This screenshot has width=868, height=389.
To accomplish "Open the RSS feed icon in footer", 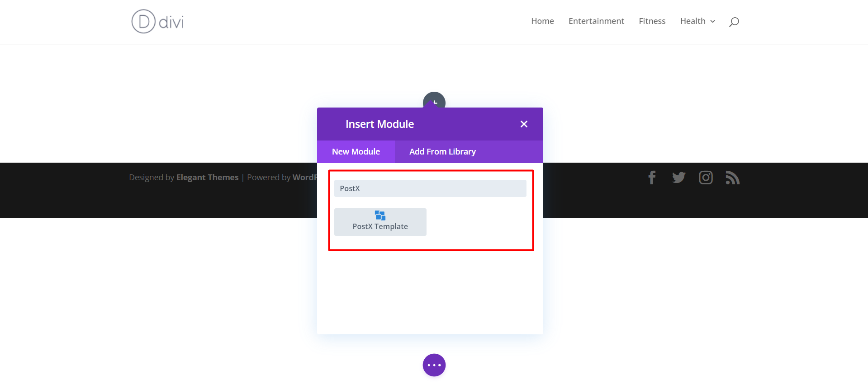I will 732,178.
